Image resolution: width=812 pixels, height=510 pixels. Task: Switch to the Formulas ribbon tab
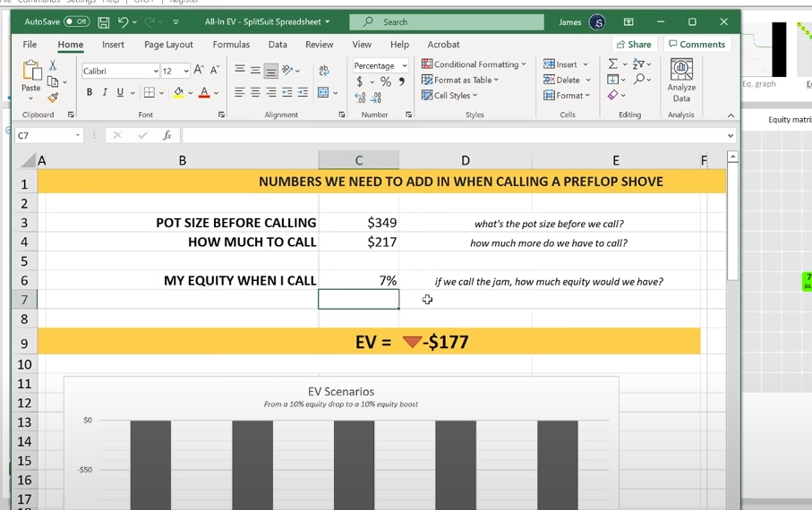231,44
